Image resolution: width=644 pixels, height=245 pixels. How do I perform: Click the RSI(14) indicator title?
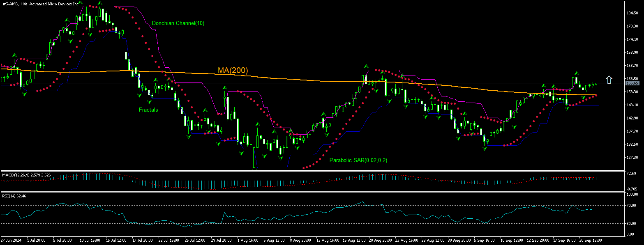coord(14,196)
